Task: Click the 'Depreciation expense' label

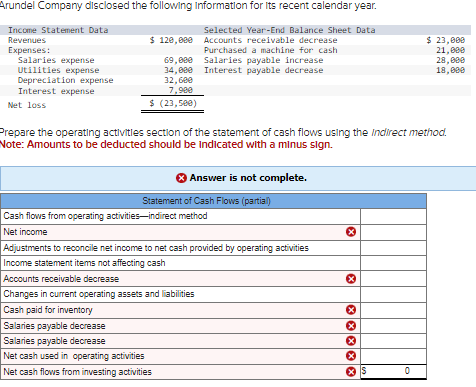Action: [x=66, y=80]
